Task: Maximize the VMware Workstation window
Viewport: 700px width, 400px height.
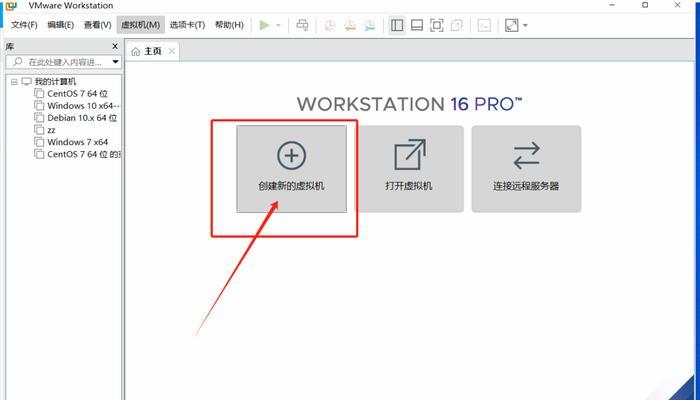Action: coord(645,5)
